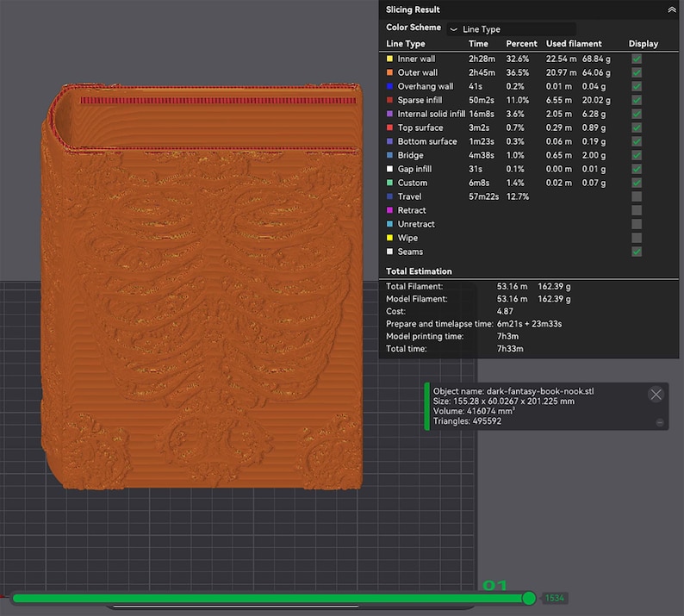Image resolution: width=684 pixels, height=616 pixels.
Task: Click the sliced book nook model preview
Action: click(202, 286)
